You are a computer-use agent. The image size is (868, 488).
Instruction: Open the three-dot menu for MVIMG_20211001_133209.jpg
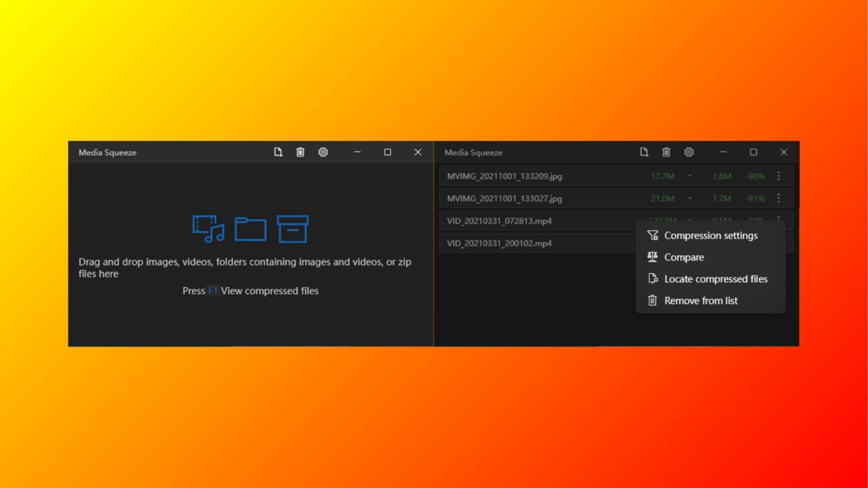pyautogui.click(x=778, y=176)
